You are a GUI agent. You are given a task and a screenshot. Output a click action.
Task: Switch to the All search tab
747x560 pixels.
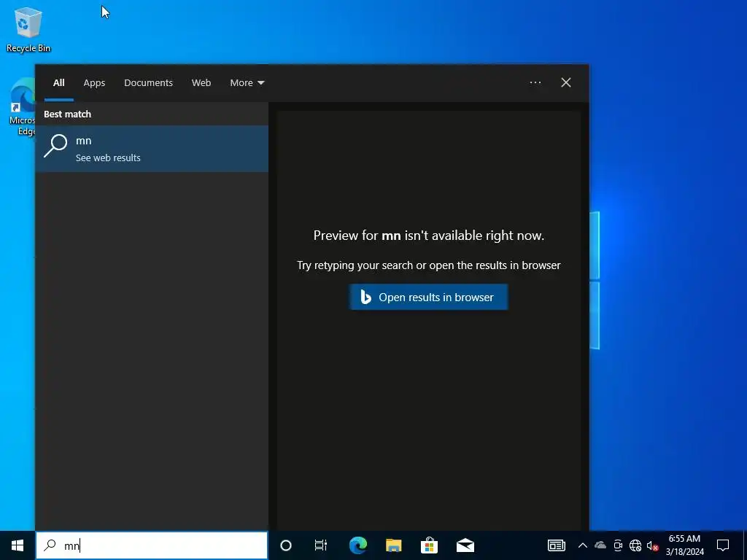click(x=58, y=83)
